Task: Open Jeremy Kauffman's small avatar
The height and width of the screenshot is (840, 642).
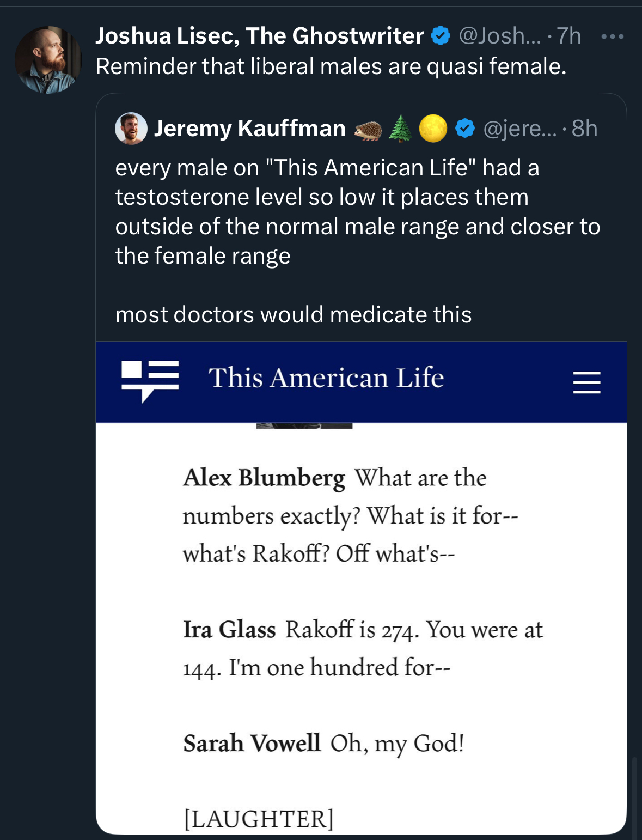Action: point(131,129)
